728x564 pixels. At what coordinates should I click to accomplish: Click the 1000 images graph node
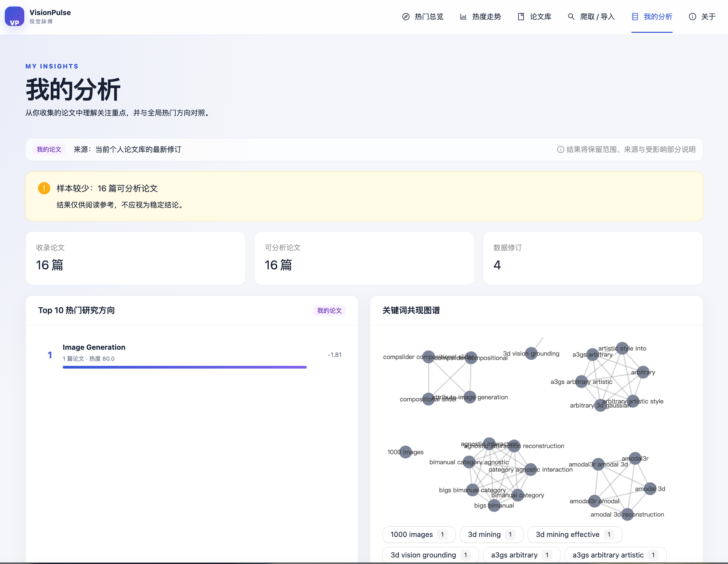tap(406, 452)
